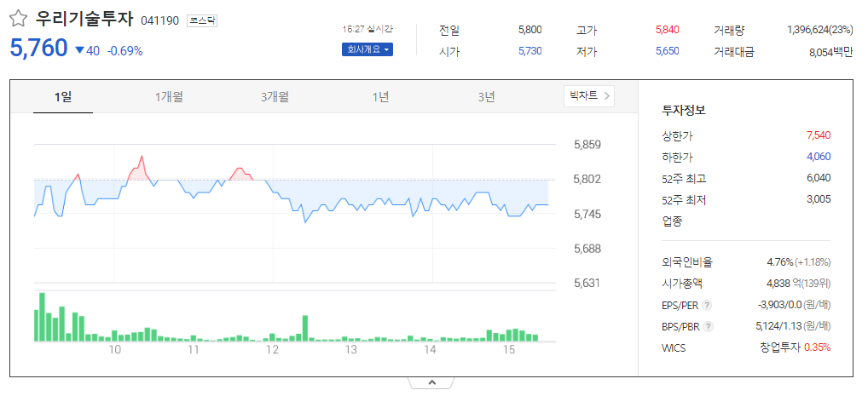868x396 pixels.
Task: Click the 외국인비율 value 4.76%
Action: pyautogui.click(x=780, y=262)
